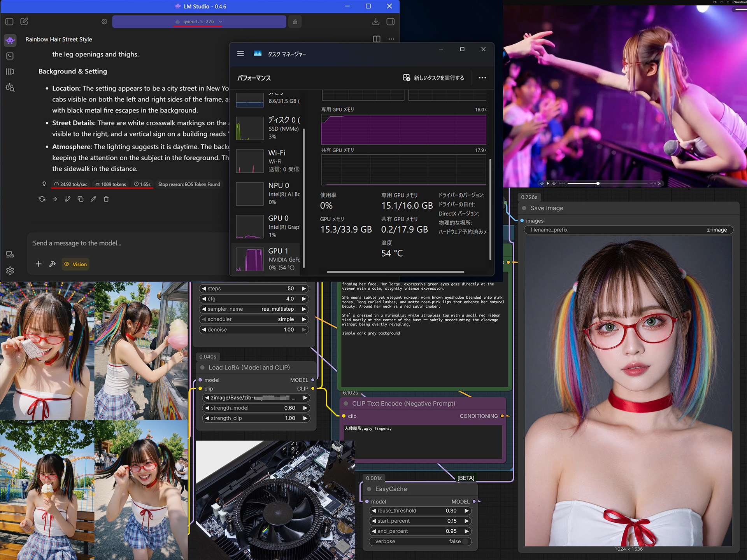The width and height of the screenshot is (747, 560).
Task: Open the Discover models search in LM Studio sidebar
Action: (x=10, y=87)
